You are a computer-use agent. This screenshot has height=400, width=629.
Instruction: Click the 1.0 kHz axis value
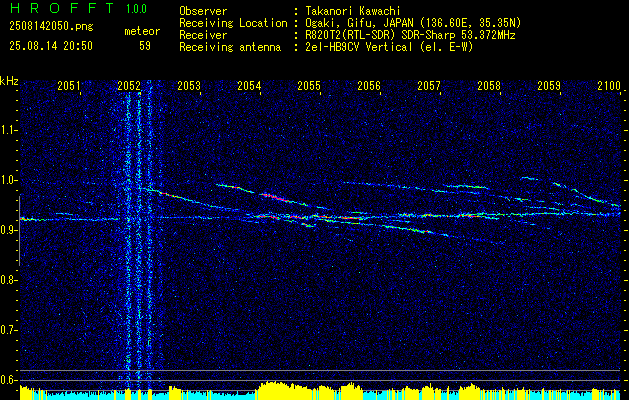click(x=9, y=180)
